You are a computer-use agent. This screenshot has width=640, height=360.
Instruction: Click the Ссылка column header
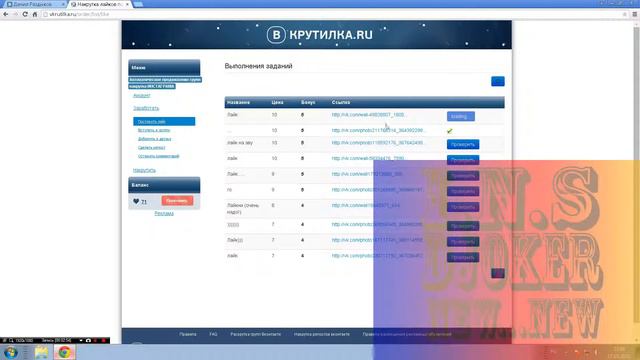click(x=341, y=102)
